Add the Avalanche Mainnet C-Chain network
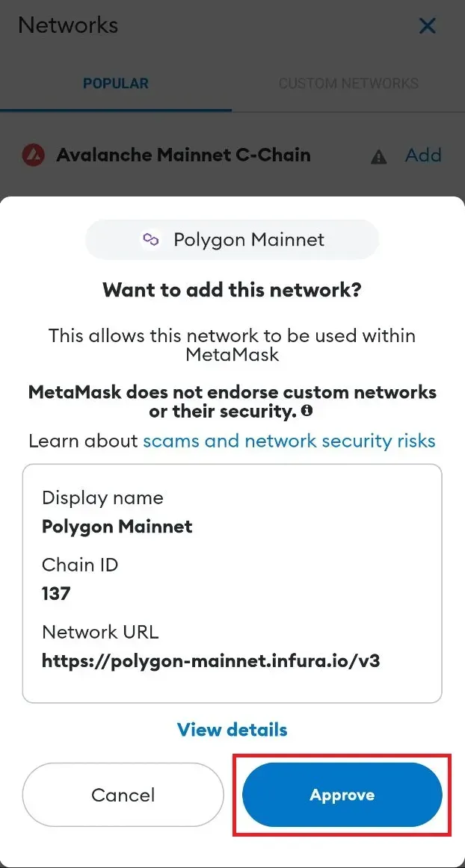 pyautogui.click(x=423, y=155)
